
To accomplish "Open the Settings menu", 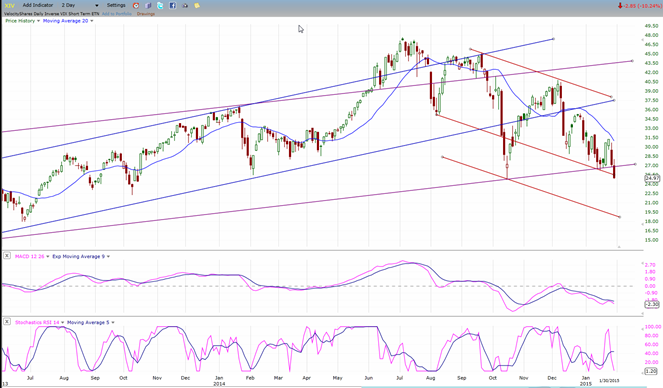I will pyautogui.click(x=116, y=5).
